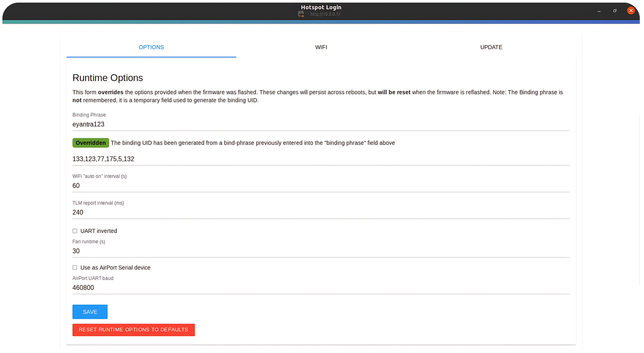Click the Use as AirPort Serial device label

(115, 268)
